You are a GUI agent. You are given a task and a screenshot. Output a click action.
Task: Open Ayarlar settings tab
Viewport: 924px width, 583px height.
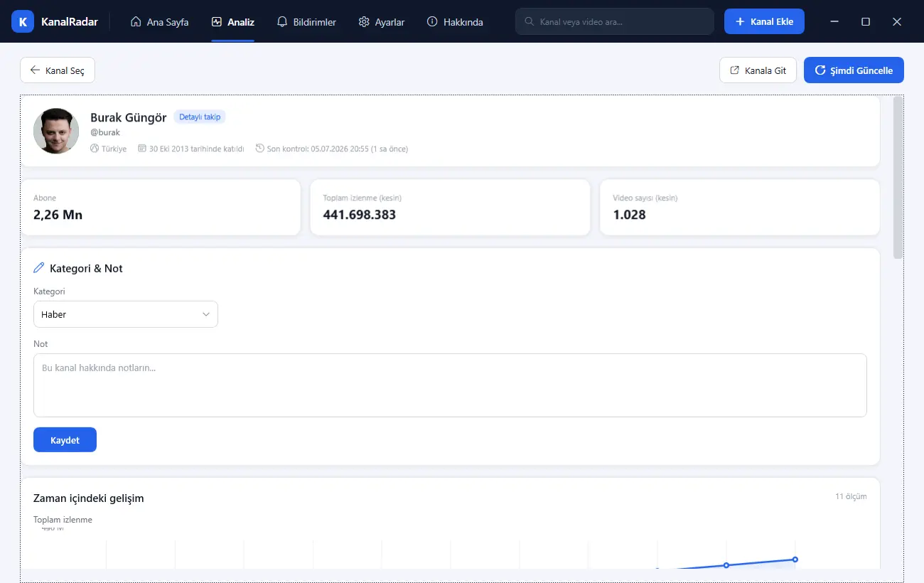pos(382,22)
